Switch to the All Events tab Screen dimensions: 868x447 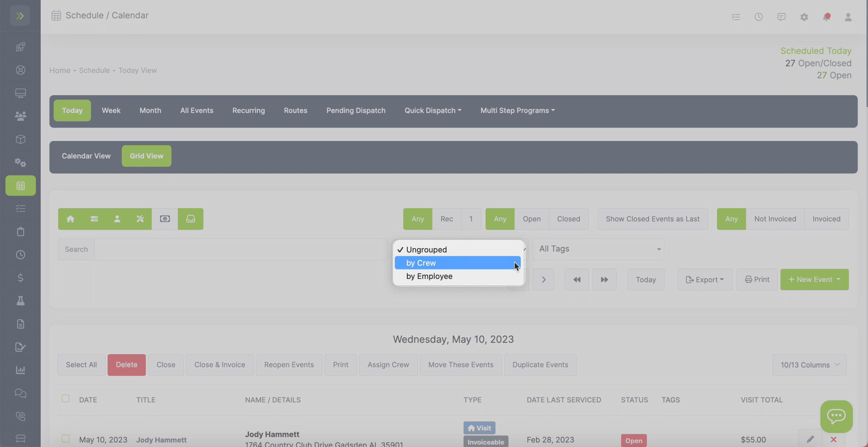197,110
